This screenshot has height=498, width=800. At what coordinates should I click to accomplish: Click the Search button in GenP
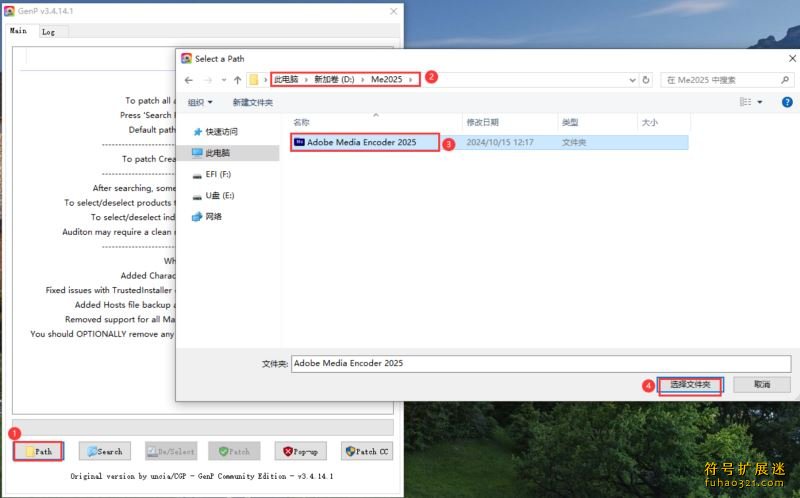point(105,451)
